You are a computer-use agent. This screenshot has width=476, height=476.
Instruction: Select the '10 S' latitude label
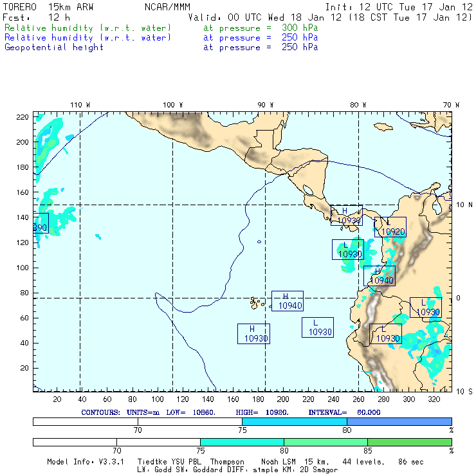(464, 391)
